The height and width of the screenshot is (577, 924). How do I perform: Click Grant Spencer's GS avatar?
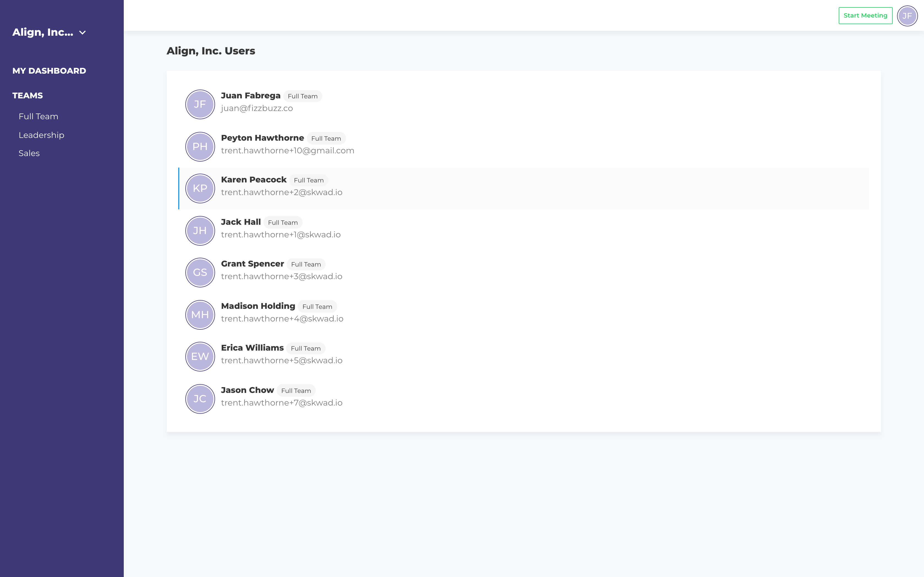[200, 273]
